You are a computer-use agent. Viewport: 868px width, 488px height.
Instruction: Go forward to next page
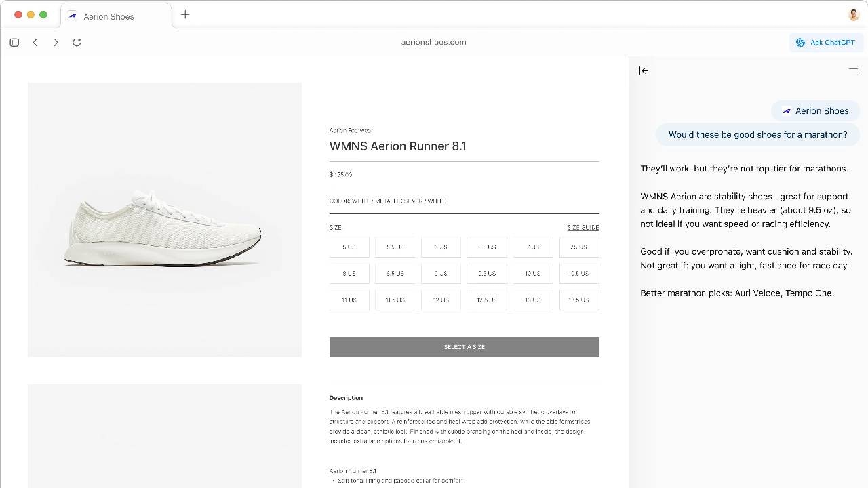(56, 42)
